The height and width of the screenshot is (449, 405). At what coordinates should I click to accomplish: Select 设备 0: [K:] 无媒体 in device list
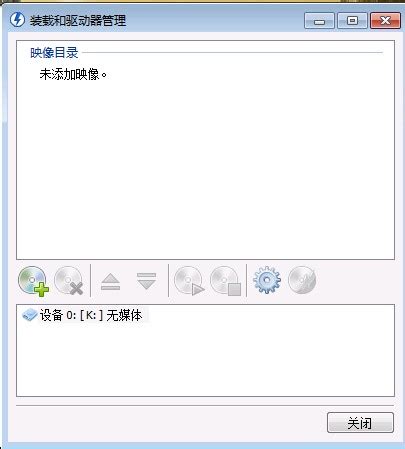85,315
